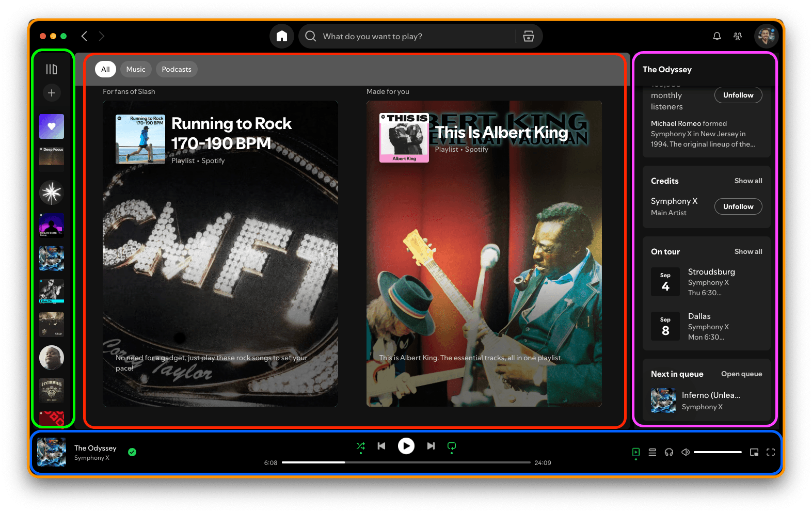Open Deep Focus playlist in sidebar
The height and width of the screenshot is (513, 812).
click(x=52, y=159)
